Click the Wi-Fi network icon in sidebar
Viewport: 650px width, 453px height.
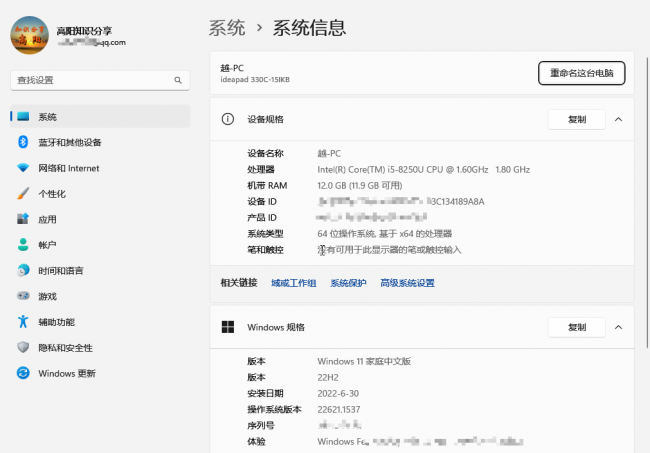pos(23,168)
